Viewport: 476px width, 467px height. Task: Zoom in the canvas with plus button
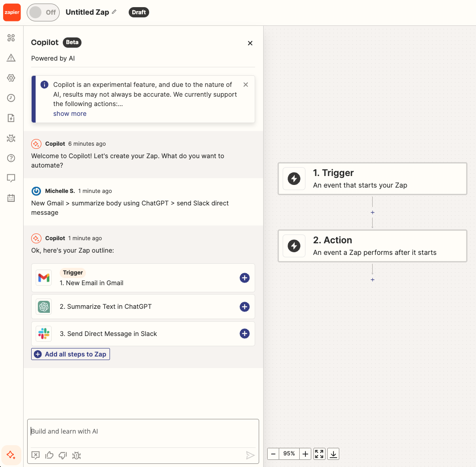305,454
